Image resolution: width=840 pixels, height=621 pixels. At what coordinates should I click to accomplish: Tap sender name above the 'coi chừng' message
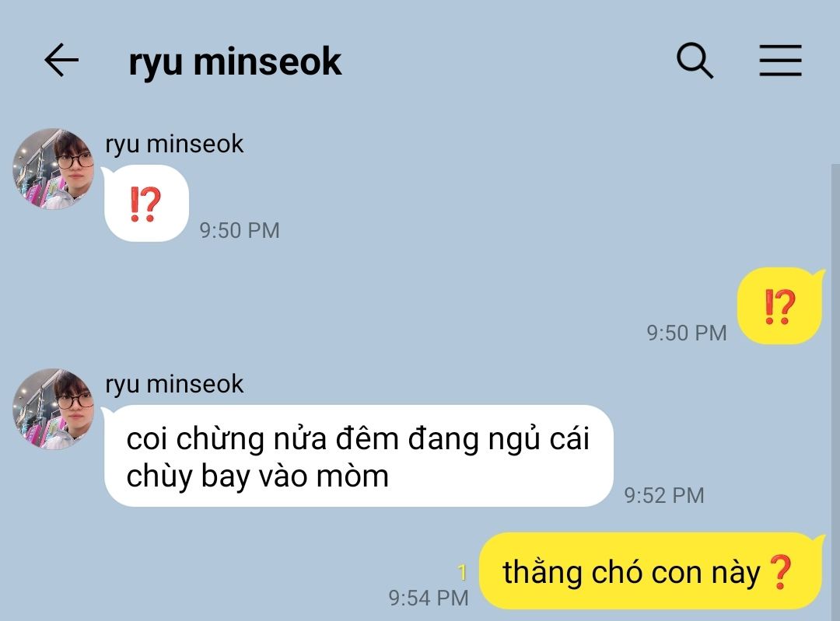174,385
